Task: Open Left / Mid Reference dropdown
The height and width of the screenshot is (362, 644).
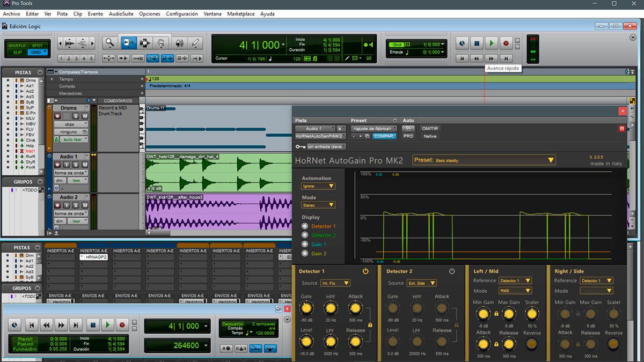Action: [x=515, y=280]
